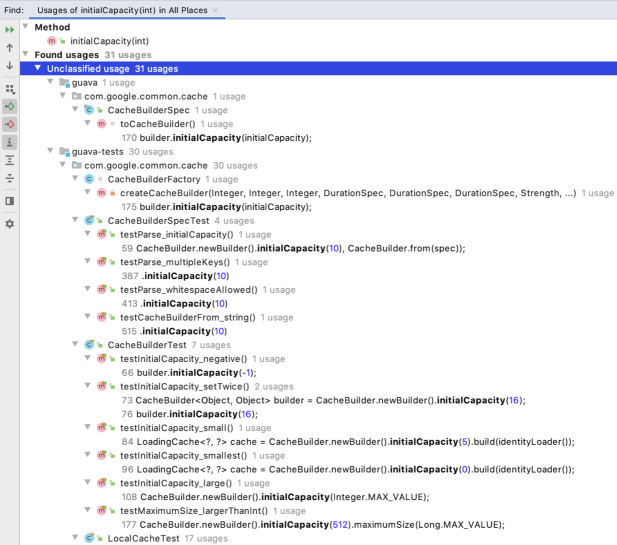
Task: Open usage line 76 builder.initialCapacity(16)
Action: [x=190, y=414]
